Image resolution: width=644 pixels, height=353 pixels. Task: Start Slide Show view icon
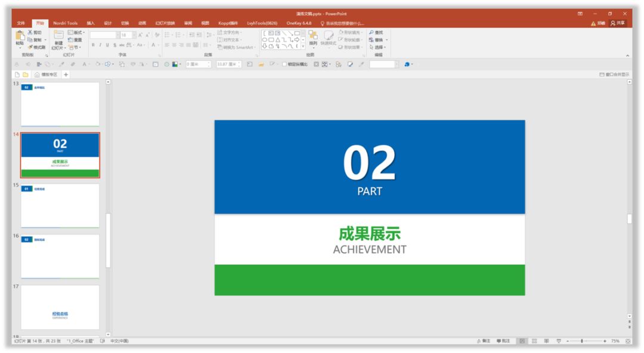559,341
